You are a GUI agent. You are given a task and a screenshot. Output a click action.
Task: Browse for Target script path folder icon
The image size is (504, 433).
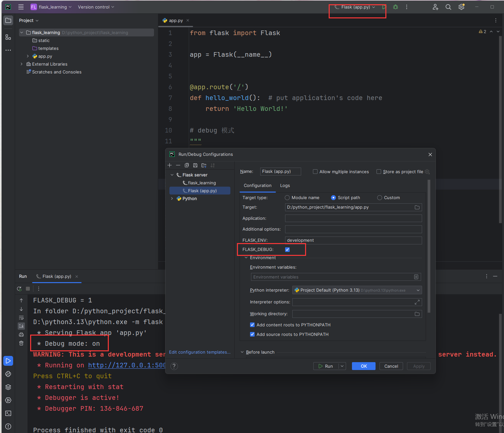[x=417, y=207]
